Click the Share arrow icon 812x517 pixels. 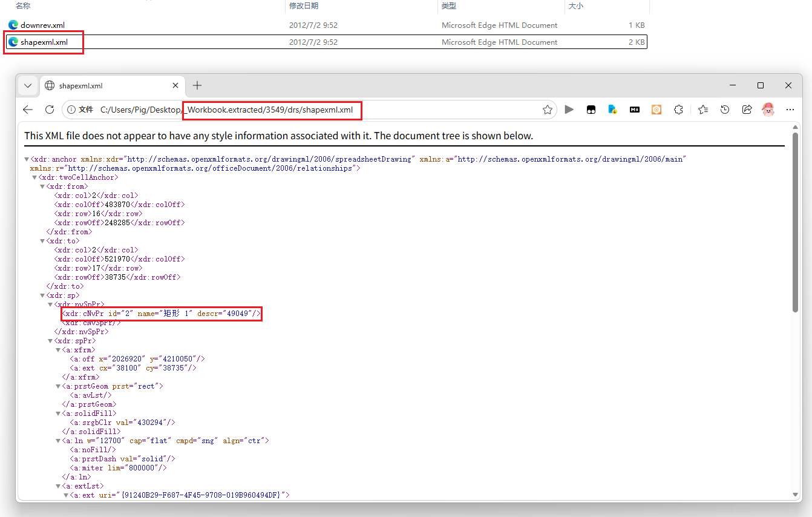tap(747, 110)
